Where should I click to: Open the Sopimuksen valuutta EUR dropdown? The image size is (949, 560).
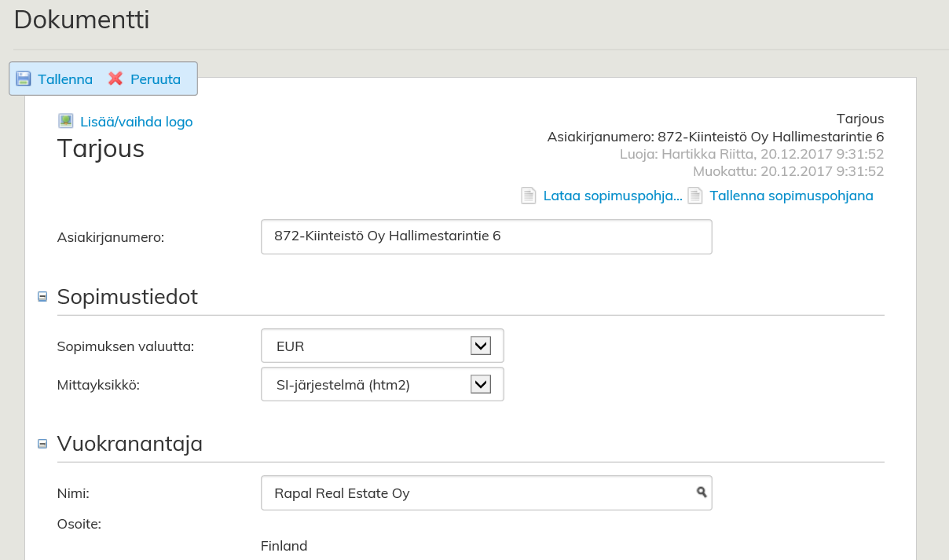382,346
